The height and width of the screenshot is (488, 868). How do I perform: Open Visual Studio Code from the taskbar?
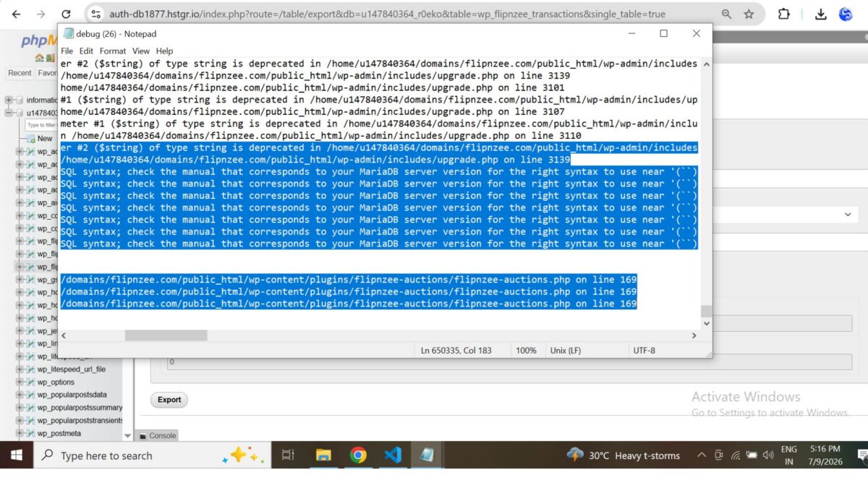click(x=393, y=455)
